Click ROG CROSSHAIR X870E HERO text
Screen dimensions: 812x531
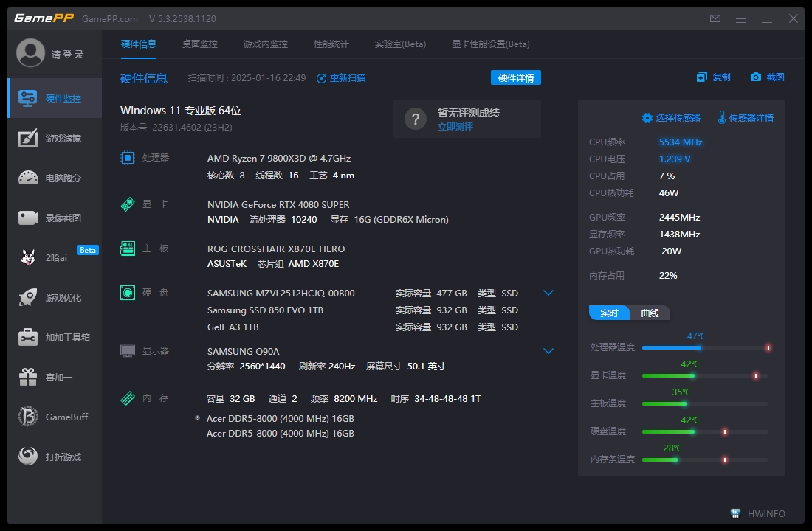(x=276, y=249)
